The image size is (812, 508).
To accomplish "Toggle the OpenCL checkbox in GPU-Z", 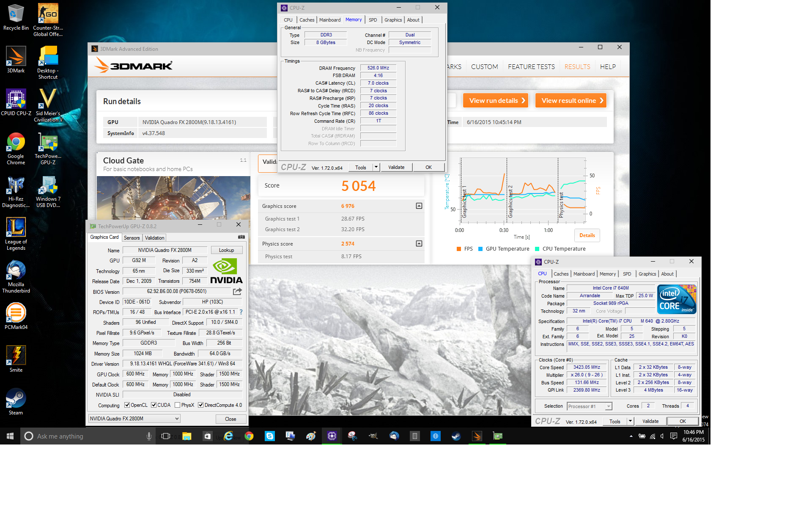I will coord(127,405).
